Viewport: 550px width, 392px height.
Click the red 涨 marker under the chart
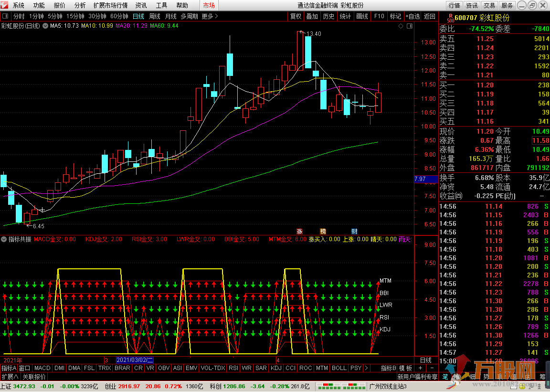299,231
